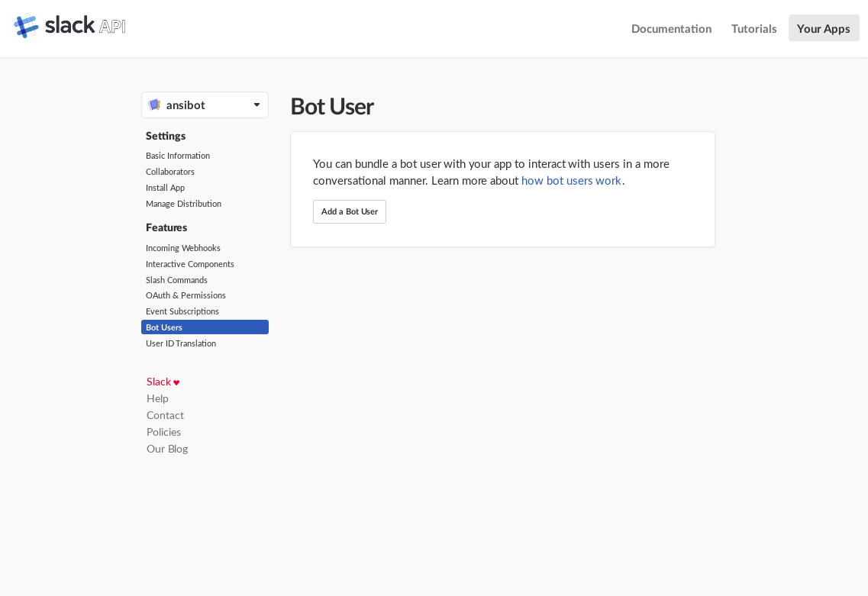Visit the Our Blog link
868x596 pixels.
(x=167, y=449)
